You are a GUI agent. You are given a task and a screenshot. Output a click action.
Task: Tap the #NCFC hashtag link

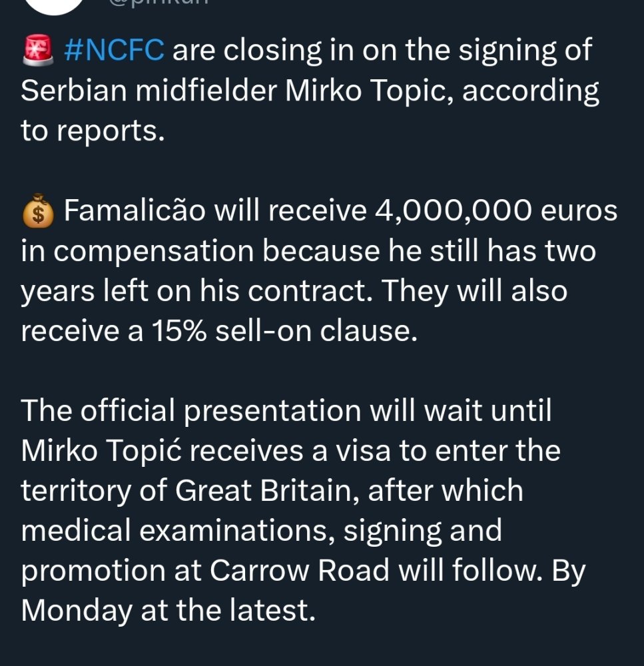pos(114,51)
